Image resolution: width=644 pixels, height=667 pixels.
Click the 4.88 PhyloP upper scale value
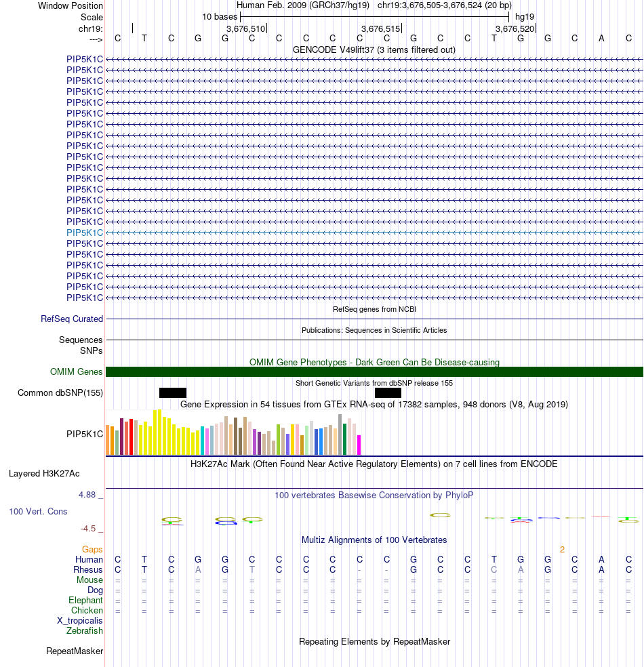tap(87, 495)
